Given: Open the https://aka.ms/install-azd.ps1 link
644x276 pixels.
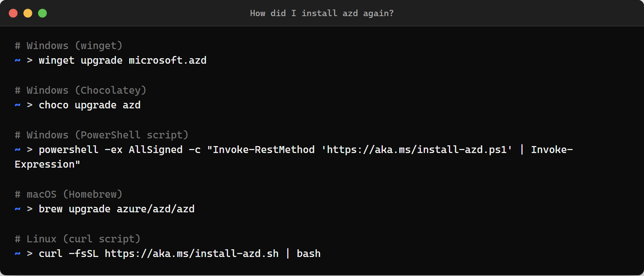Looking at the screenshot, I should click(x=415, y=150).
